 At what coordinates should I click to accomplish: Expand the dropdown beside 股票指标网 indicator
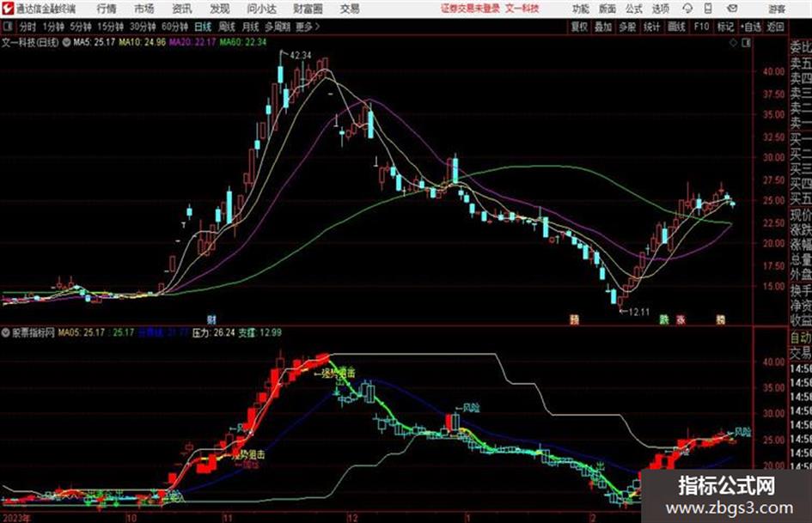(6, 332)
